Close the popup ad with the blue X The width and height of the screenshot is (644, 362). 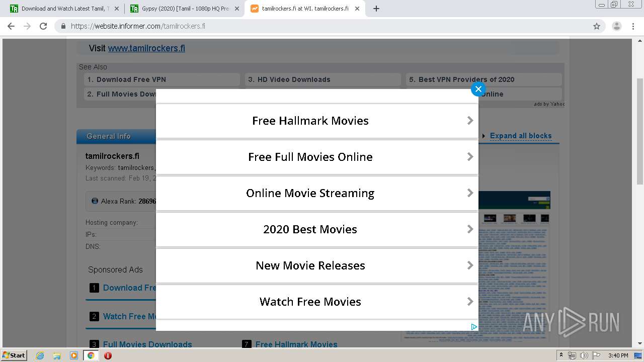tap(478, 89)
